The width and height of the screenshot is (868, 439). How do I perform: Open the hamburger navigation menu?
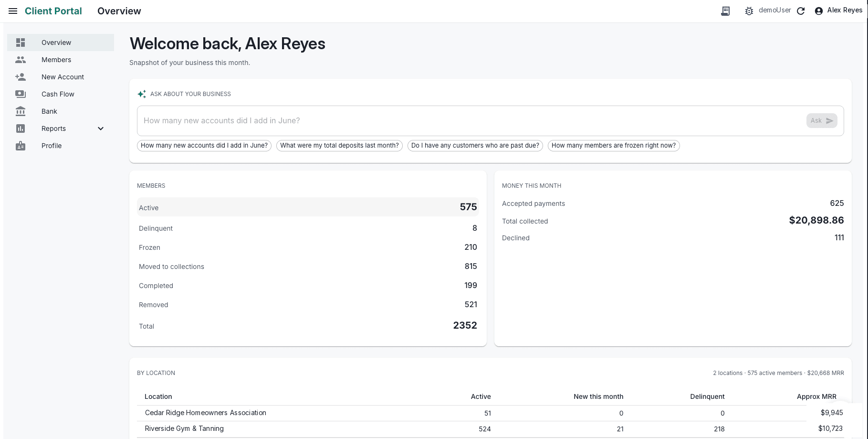coord(13,11)
